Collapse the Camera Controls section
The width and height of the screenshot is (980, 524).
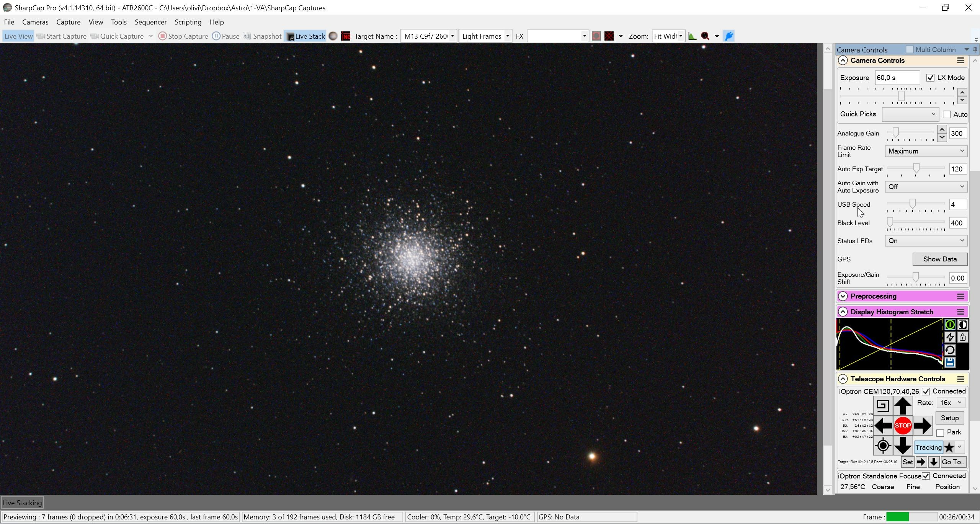click(843, 60)
